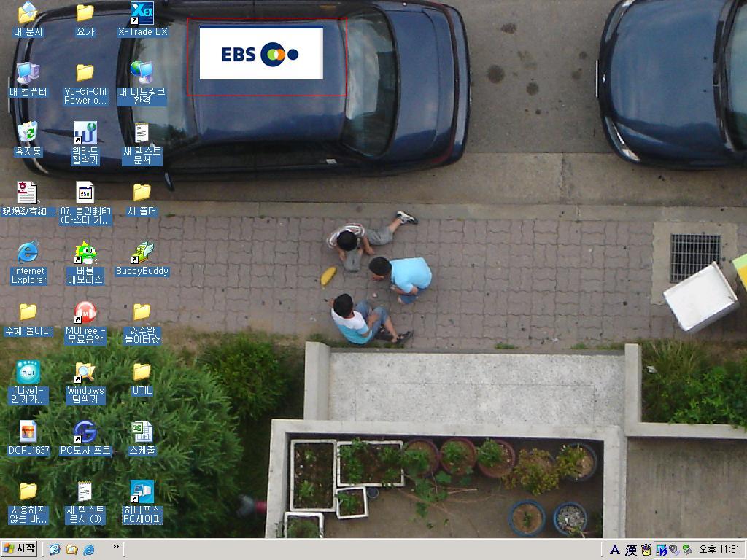Viewport: 747px width, 560px height.
Task: Click the 오후 11:51 taskbar clock
Action: [x=719, y=550]
